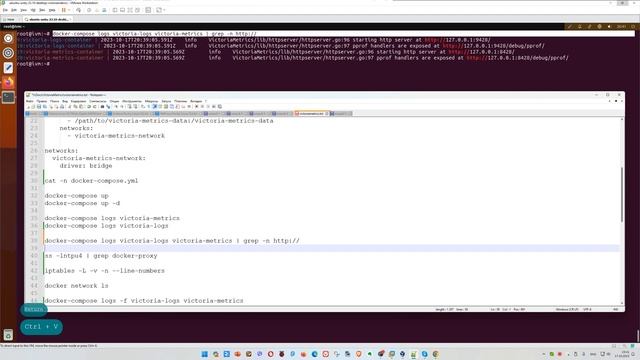
Task: Open the Поиск menu in Notepad++
Action: [54, 101]
